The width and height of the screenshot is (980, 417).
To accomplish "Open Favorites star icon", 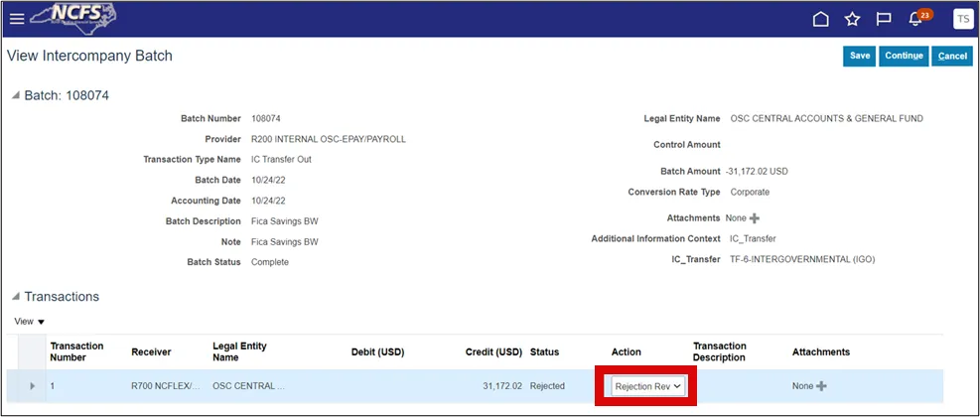I will pos(852,19).
